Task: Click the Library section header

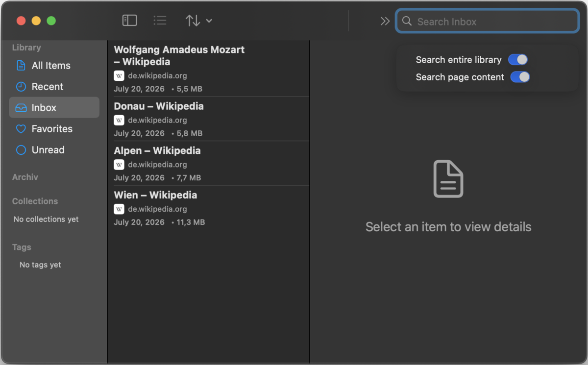Action: [26, 48]
